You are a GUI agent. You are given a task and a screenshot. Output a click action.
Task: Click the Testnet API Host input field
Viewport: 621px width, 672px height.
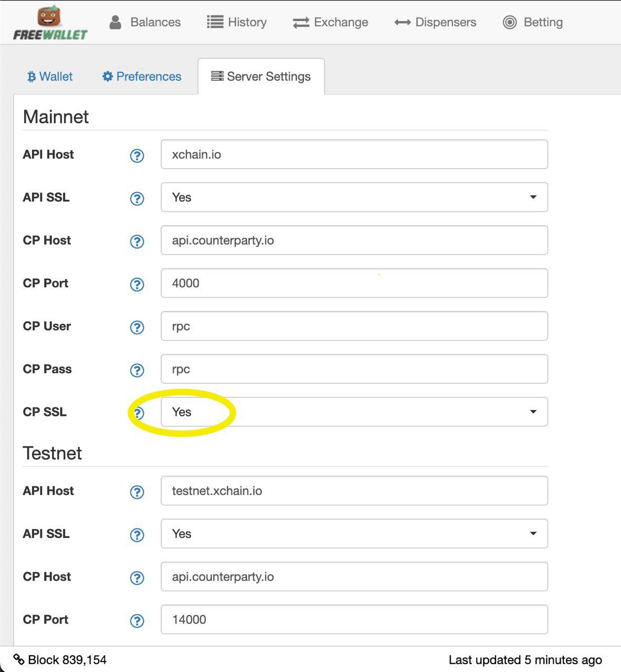pyautogui.click(x=354, y=491)
